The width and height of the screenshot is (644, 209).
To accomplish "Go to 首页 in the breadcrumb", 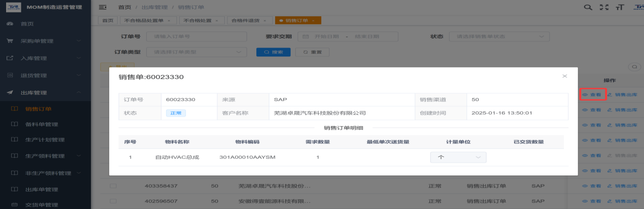I will (124, 7).
